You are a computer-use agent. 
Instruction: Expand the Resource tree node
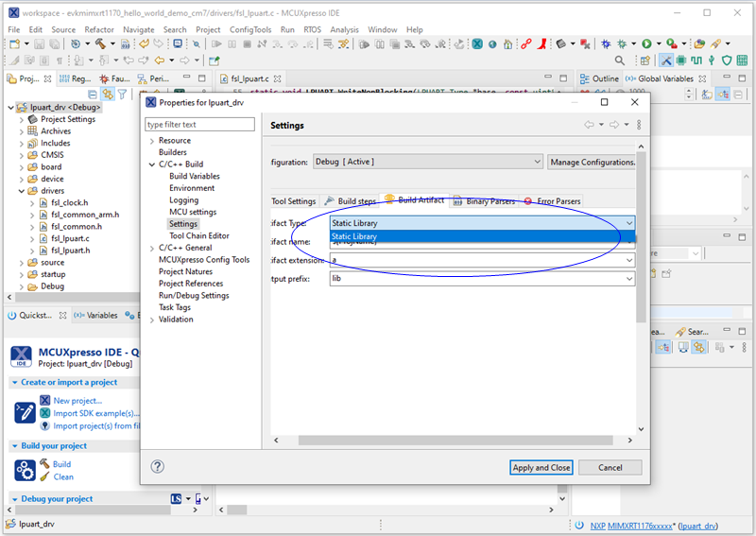click(x=151, y=141)
